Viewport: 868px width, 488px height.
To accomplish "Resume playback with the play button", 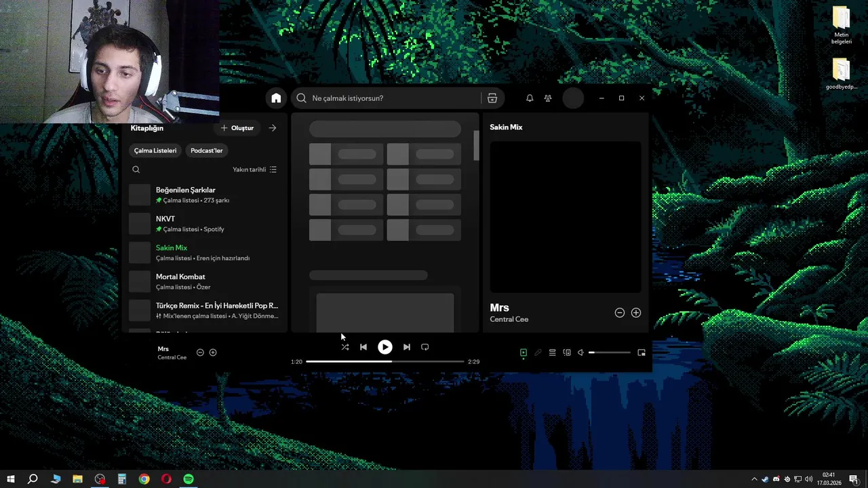I will point(384,347).
